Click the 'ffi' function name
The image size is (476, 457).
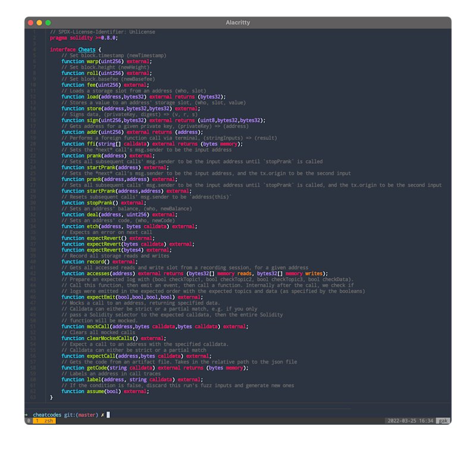[91, 144]
